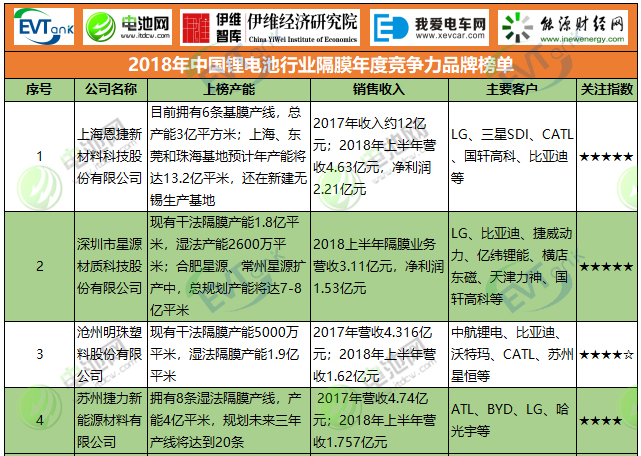Screen dimensions: 641x456
Task: Click the blue 苏州 link text
Action: 561,353
